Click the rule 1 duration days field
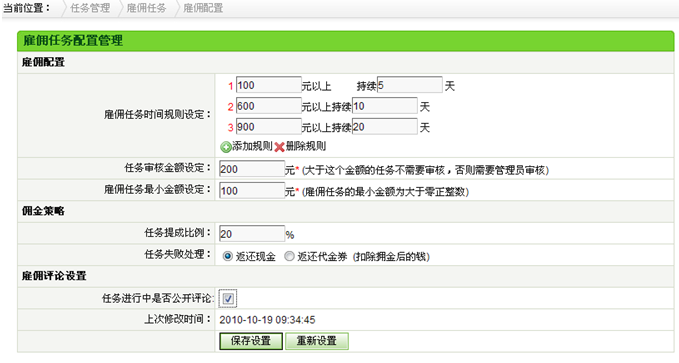The width and height of the screenshot is (679, 363). point(410,85)
